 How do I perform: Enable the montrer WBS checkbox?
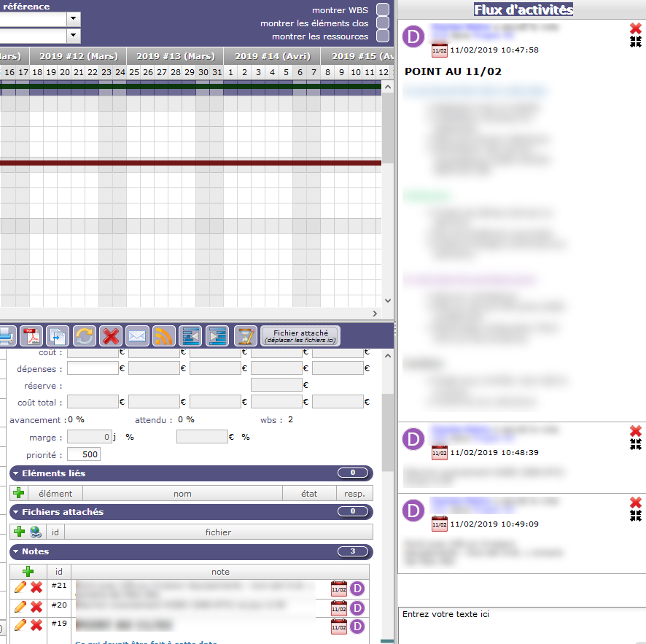click(x=383, y=9)
